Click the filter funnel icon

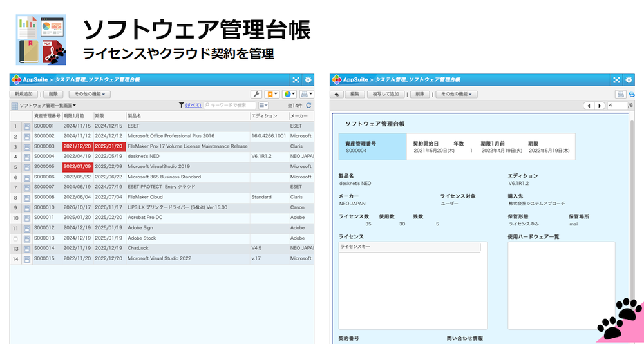pos(181,105)
